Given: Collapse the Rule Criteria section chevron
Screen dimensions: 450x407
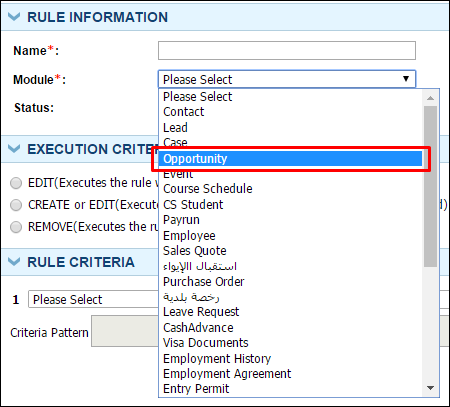Looking at the screenshot, I should point(14,262).
